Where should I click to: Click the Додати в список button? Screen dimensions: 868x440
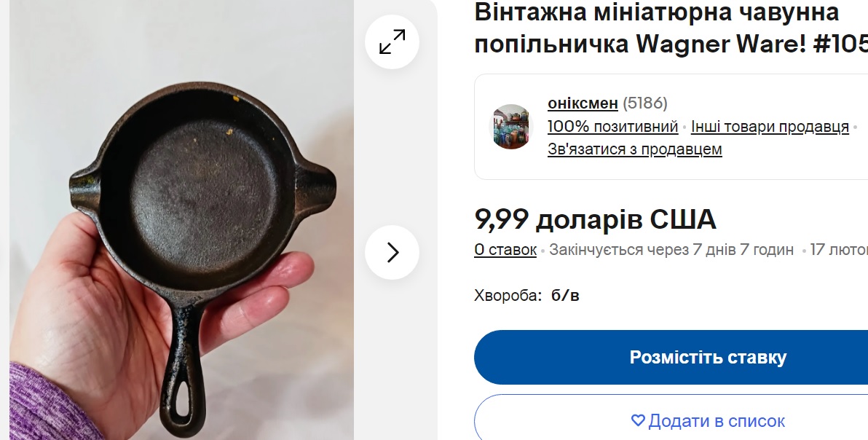(x=671, y=417)
